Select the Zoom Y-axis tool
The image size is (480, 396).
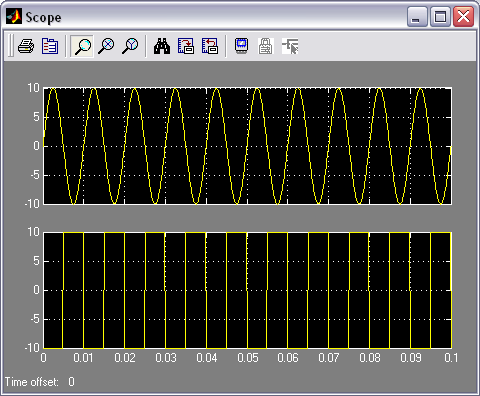point(130,46)
